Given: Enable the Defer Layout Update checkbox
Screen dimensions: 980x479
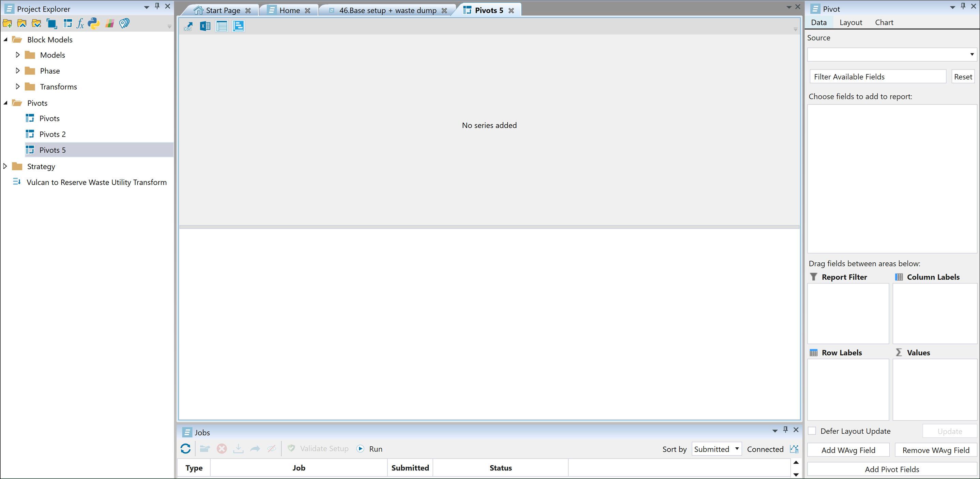Looking at the screenshot, I should point(812,431).
